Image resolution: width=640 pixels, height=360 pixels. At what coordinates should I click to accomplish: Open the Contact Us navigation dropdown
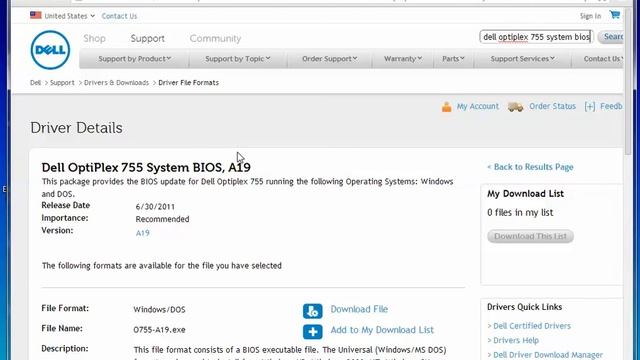(603, 59)
